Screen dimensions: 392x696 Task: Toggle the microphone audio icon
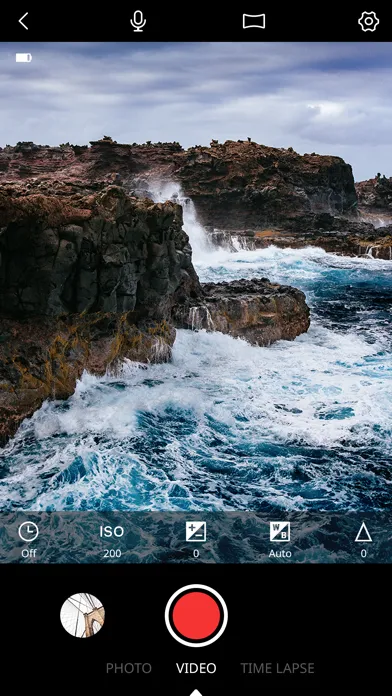click(x=138, y=21)
